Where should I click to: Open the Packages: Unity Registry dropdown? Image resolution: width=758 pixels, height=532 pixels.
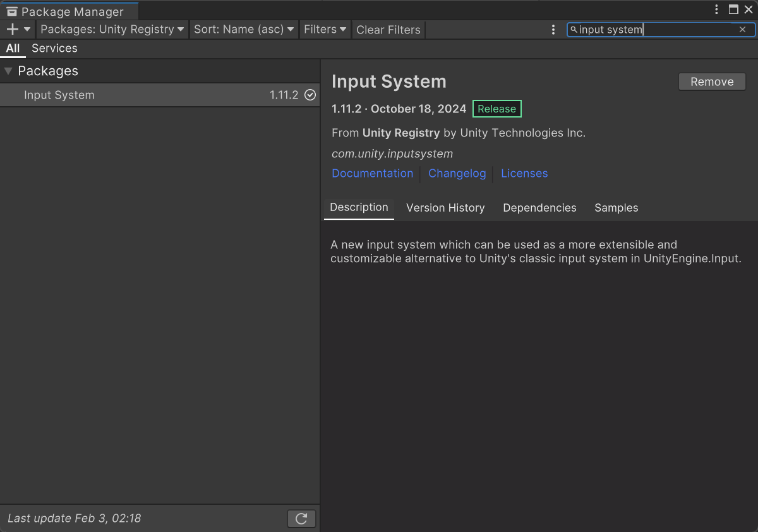tap(112, 29)
